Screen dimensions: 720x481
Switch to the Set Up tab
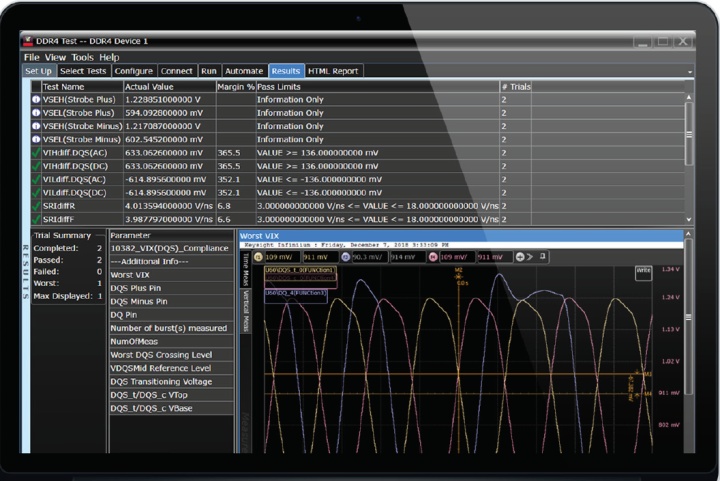(39, 71)
